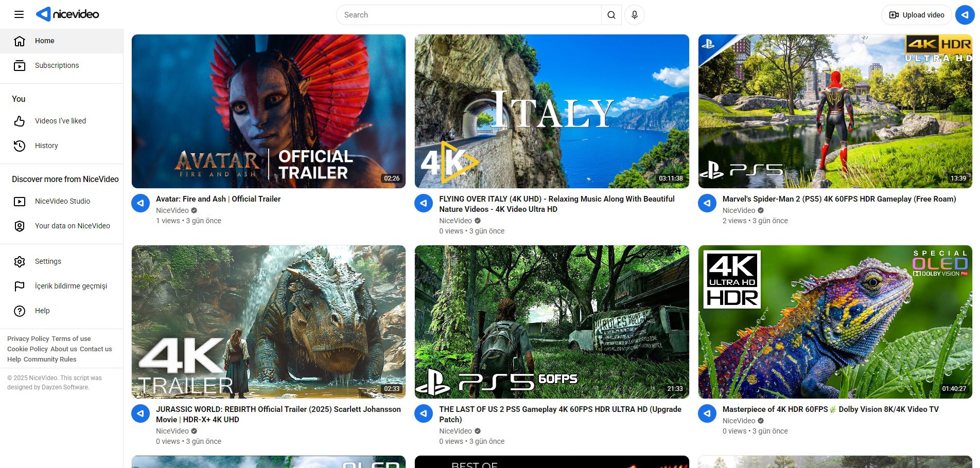This screenshot has width=980, height=468.
Task: Click the footer Help link
Action: [14, 359]
